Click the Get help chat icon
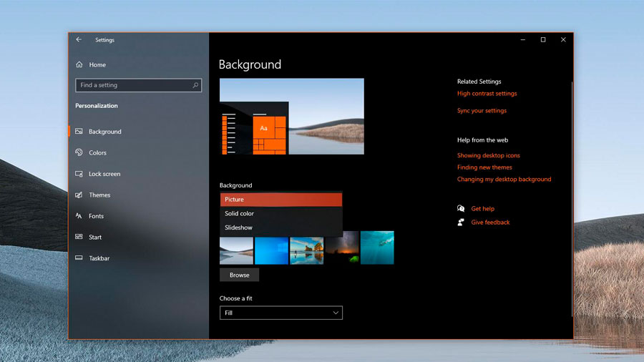 pos(461,208)
